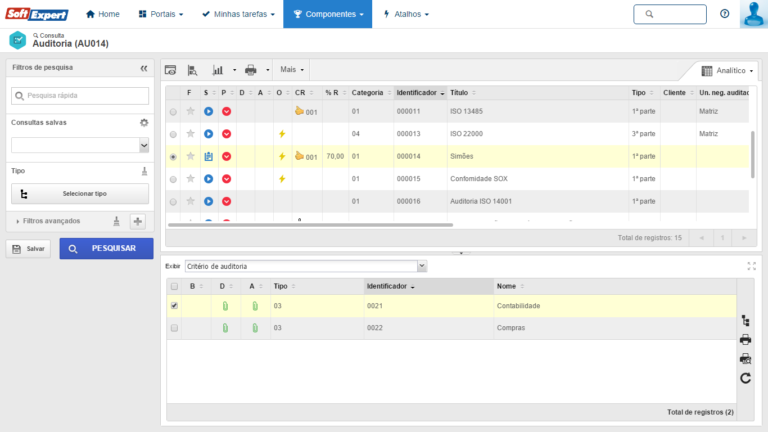The width and height of the screenshot is (768, 432).
Task: Click the Pesquisa rápida input field
Action: click(x=80, y=96)
